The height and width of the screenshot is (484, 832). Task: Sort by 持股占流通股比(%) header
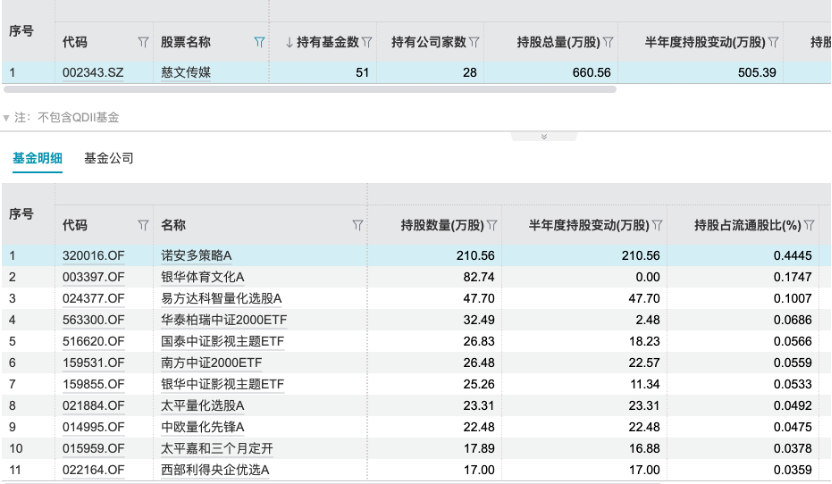(x=748, y=225)
